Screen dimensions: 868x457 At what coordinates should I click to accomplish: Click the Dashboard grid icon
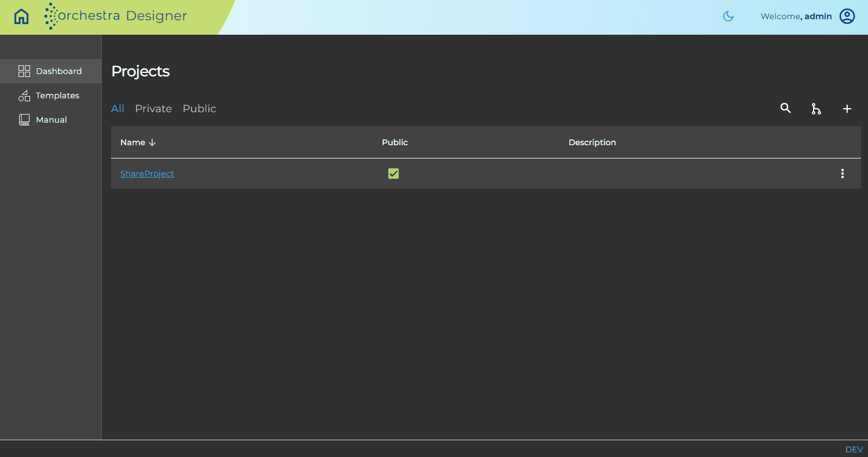click(24, 71)
